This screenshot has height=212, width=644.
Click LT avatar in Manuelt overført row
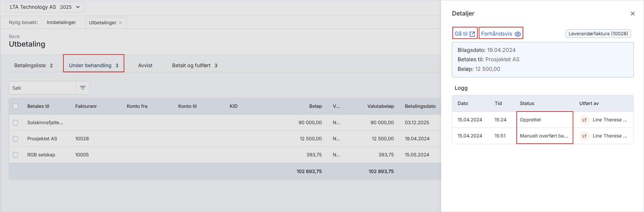pos(584,136)
